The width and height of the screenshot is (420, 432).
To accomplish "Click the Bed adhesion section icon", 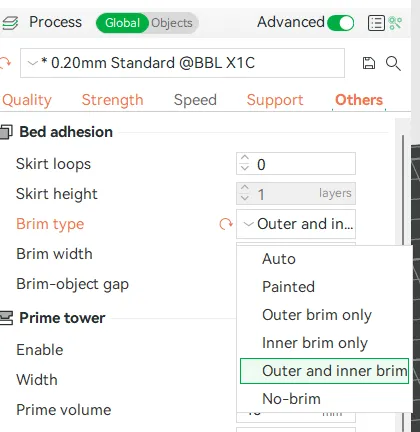I will [6, 132].
